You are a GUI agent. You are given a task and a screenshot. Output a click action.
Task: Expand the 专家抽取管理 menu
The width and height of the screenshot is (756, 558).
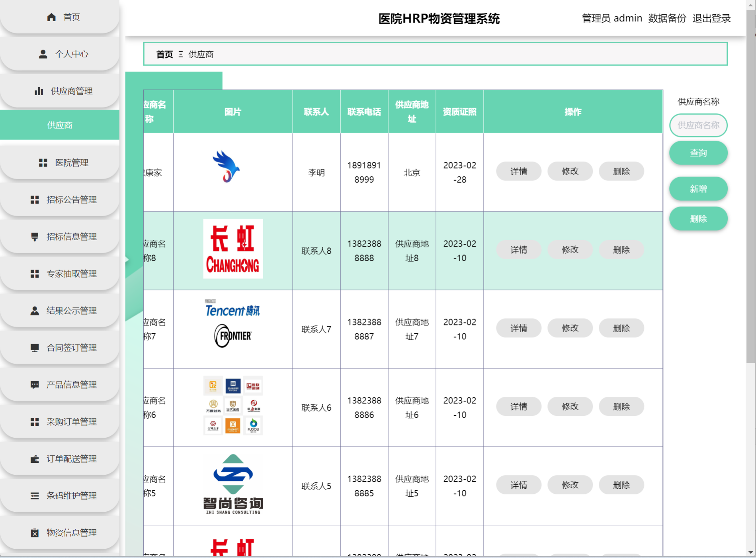point(60,274)
